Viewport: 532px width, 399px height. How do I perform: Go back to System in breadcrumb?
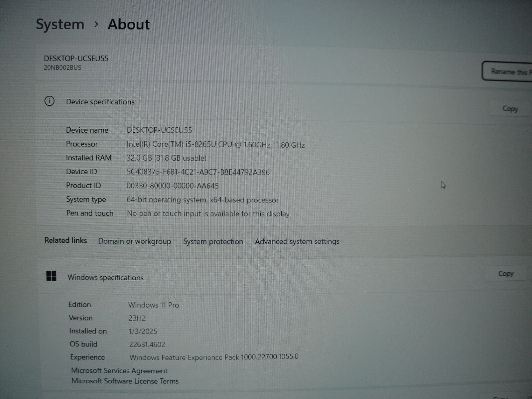coord(60,24)
